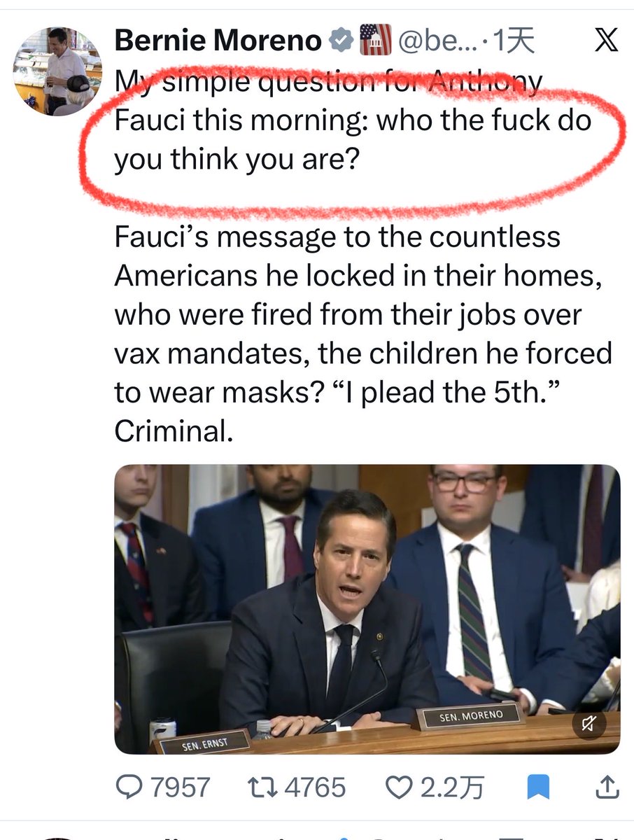This screenshot has height=840, width=634.
Task: Click the 7957 reply count
Action: tap(181, 787)
